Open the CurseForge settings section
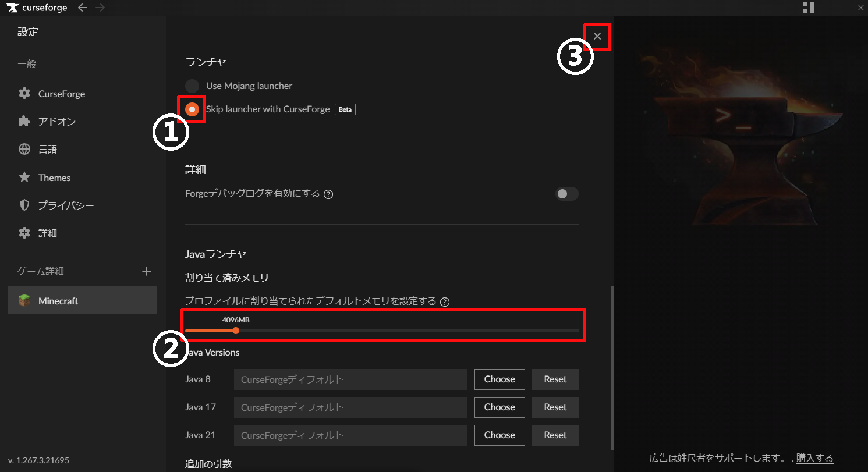This screenshot has width=868, height=472. (83, 94)
